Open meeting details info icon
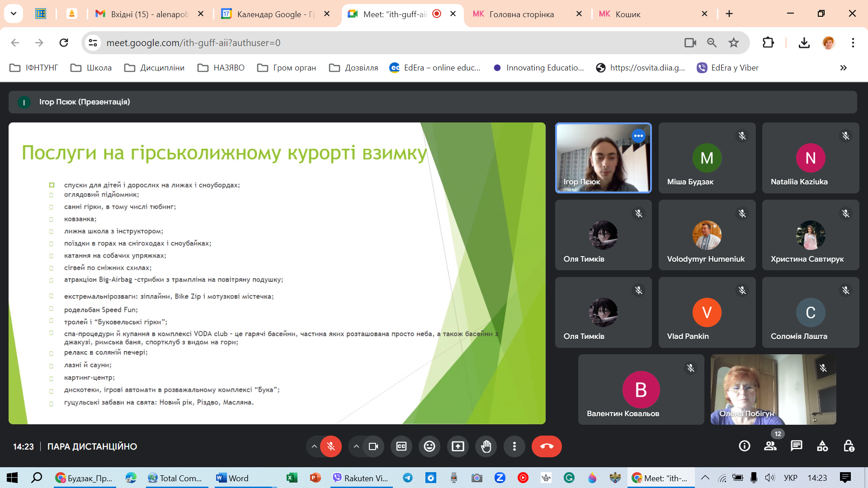 (x=744, y=446)
